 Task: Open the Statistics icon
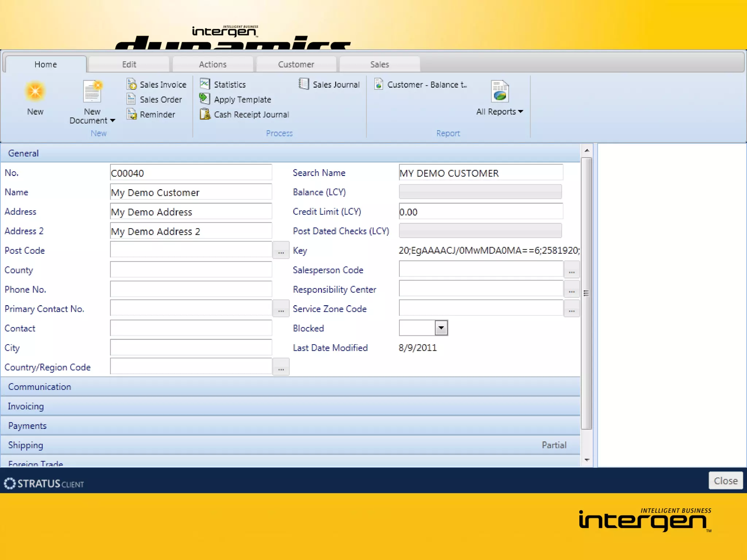point(205,84)
